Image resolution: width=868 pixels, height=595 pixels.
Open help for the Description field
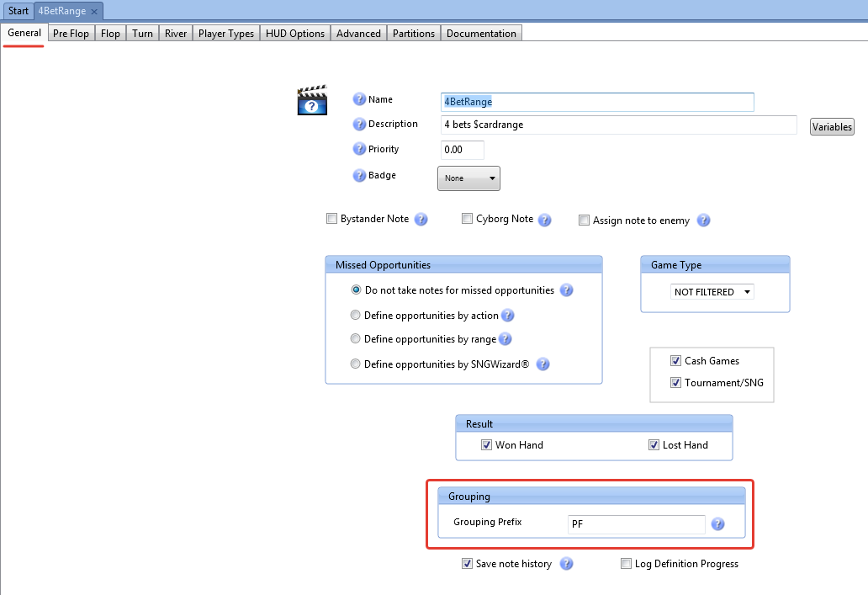[359, 124]
